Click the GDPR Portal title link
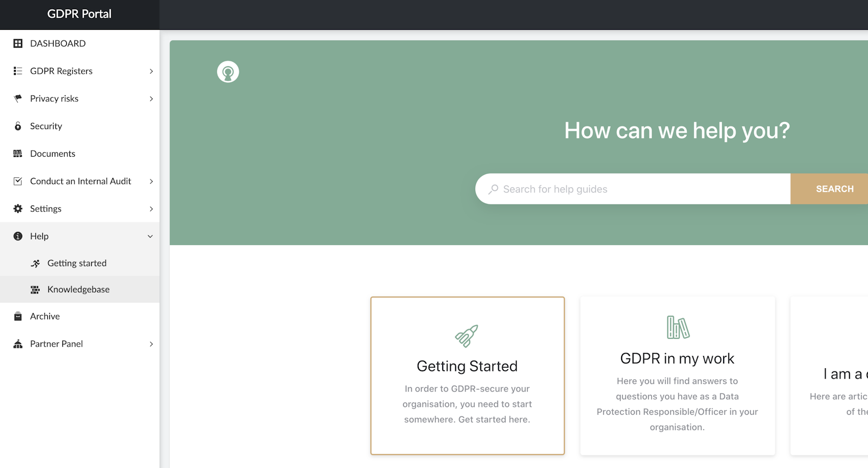The width and height of the screenshot is (868, 468). tap(79, 14)
